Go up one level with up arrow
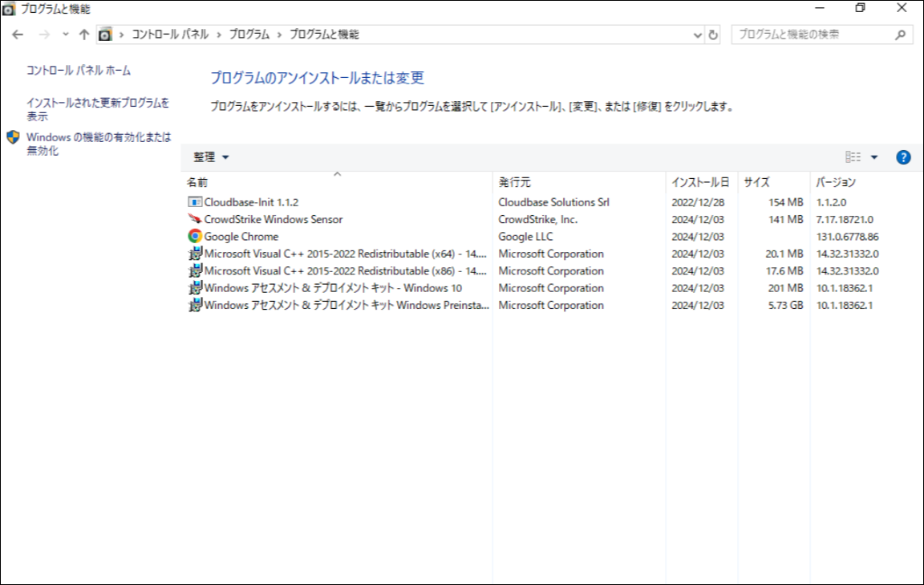924x585 pixels. click(84, 35)
